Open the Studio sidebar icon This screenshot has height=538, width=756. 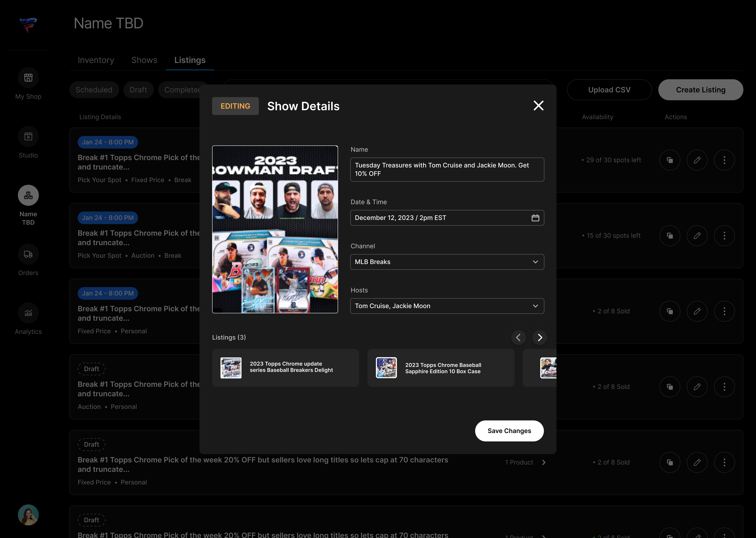28,136
